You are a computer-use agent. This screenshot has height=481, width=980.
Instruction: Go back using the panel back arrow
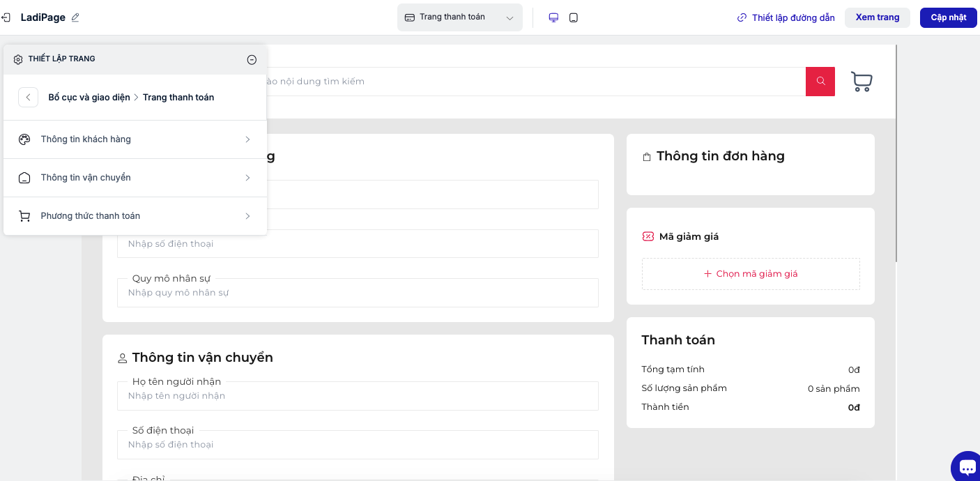(x=28, y=98)
